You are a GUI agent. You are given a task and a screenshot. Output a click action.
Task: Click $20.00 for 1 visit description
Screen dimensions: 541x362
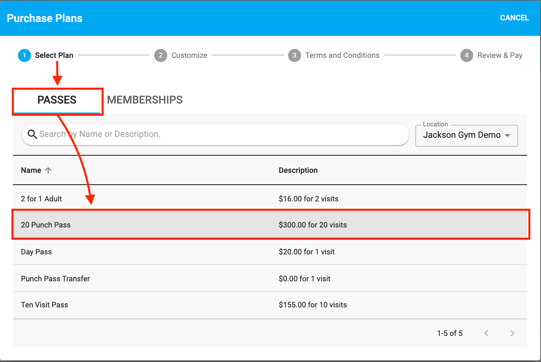pyautogui.click(x=306, y=252)
